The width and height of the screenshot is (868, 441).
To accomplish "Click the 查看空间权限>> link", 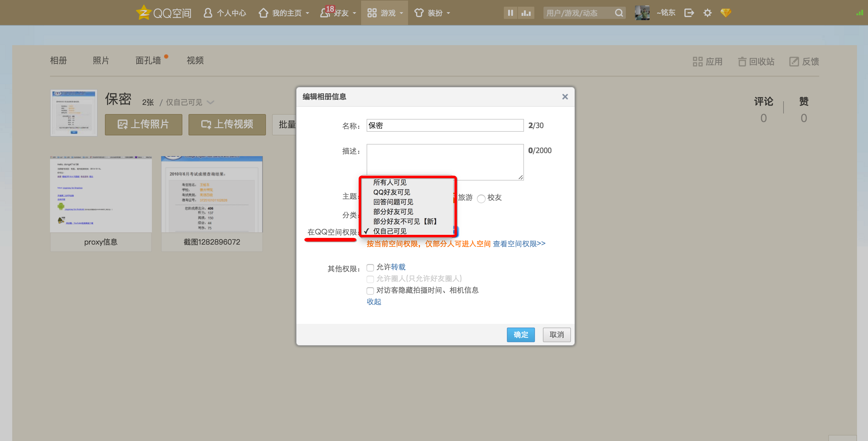I will click(519, 244).
